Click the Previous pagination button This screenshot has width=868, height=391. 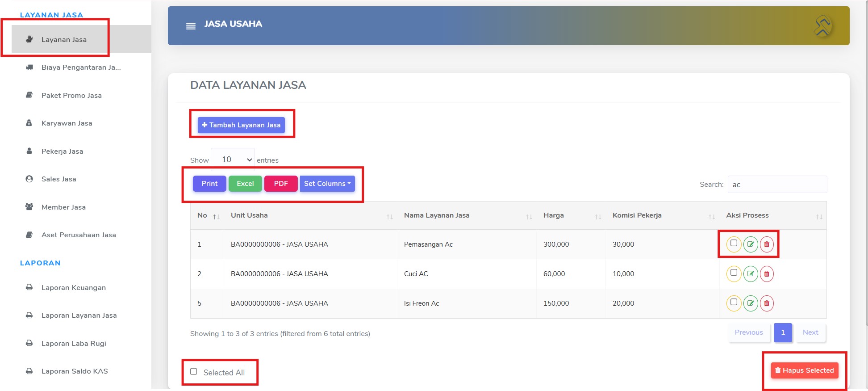point(749,332)
